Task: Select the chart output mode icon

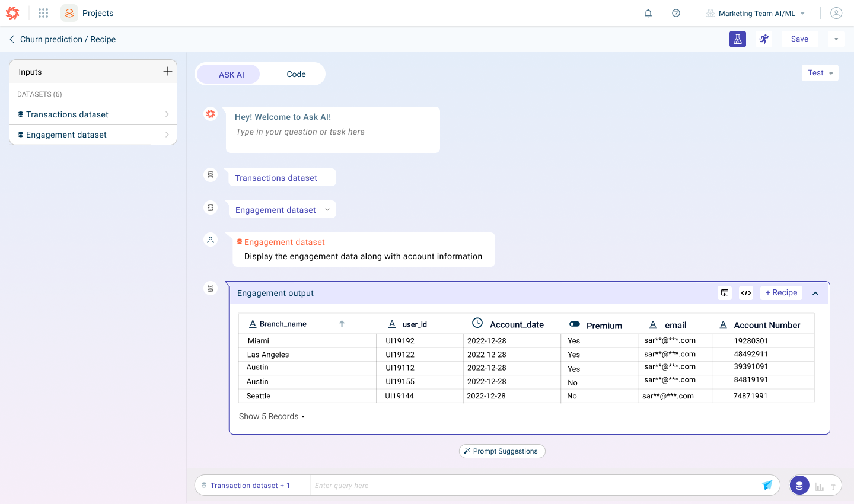Action: point(820,485)
